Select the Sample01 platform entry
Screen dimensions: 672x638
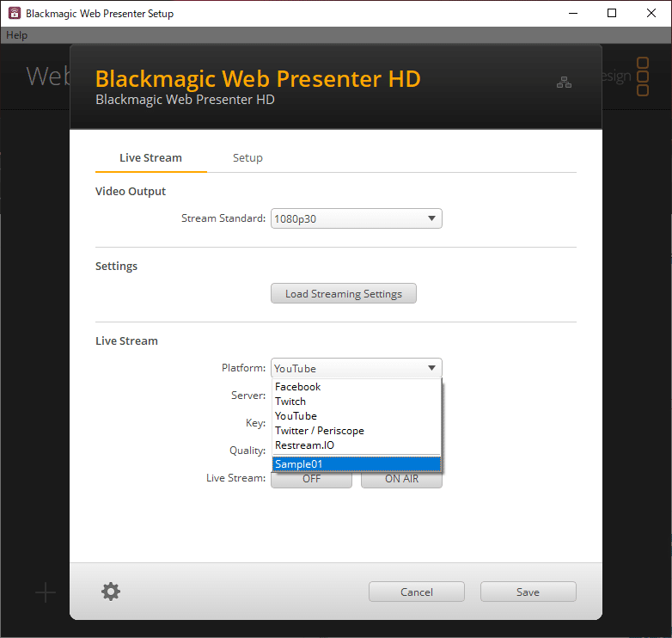click(x=356, y=464)
